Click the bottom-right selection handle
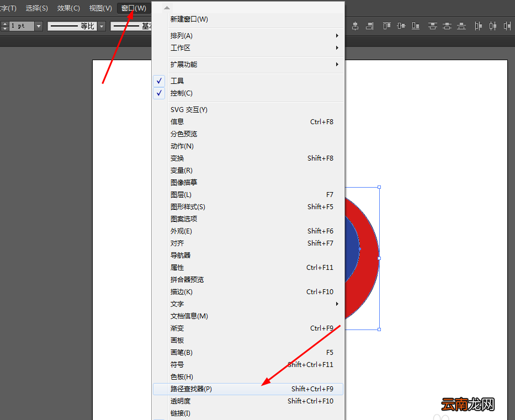 (379, 329)
